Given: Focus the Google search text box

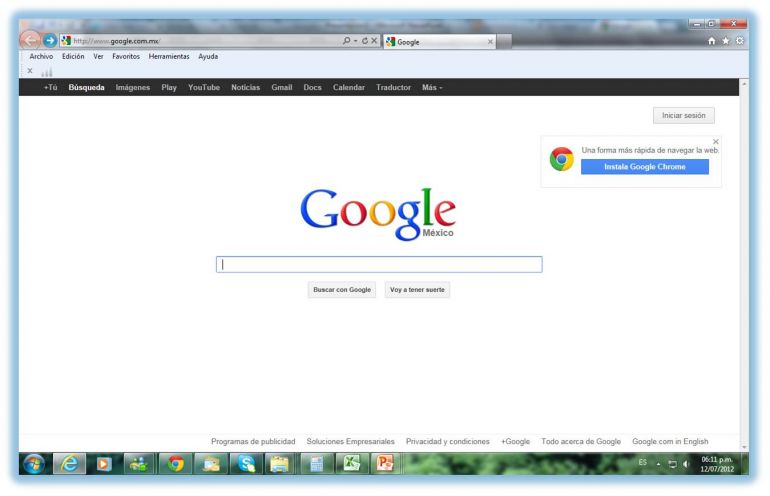Looking at the screenshot, I should click(x=379, y=264).
